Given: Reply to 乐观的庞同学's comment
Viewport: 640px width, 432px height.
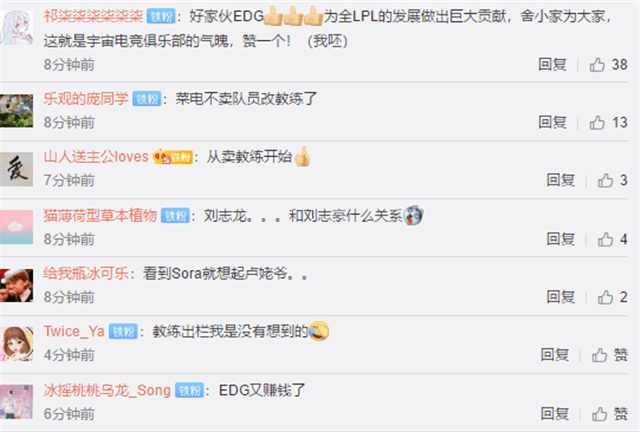Looking at the screenshot, I should (552, 122).
